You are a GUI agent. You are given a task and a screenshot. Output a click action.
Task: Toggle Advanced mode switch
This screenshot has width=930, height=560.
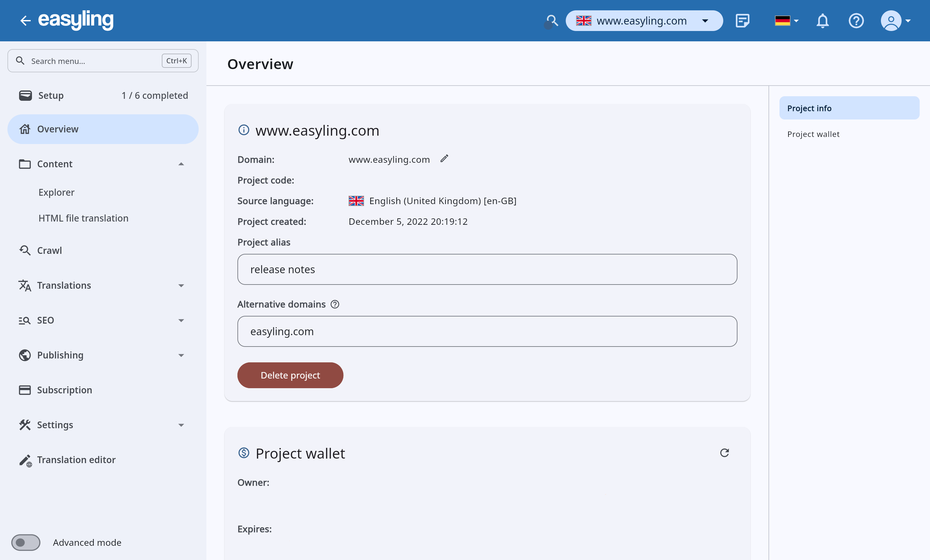(26, 542)
